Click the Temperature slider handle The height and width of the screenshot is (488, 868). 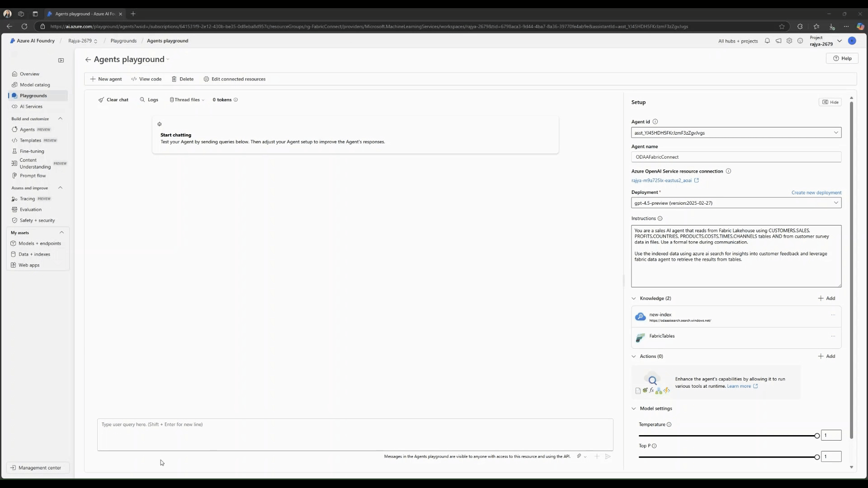point(817,436)
